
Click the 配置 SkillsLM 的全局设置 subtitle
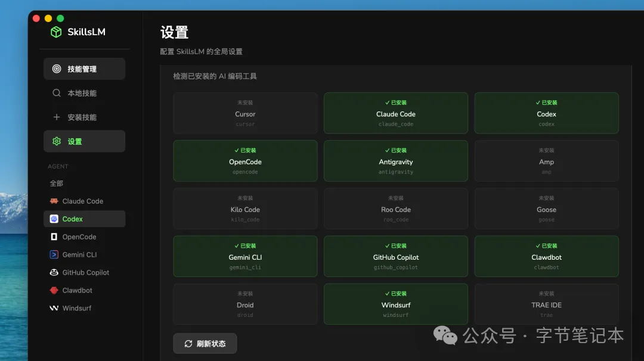(x=202, y=52)
